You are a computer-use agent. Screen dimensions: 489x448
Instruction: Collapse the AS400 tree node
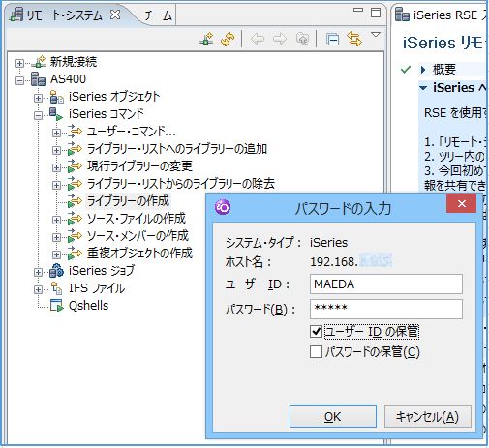click(19, 80)
